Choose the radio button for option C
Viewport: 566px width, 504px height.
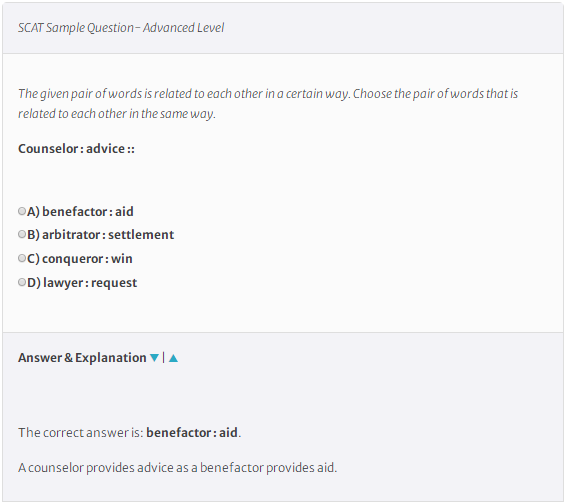point(22,258)
